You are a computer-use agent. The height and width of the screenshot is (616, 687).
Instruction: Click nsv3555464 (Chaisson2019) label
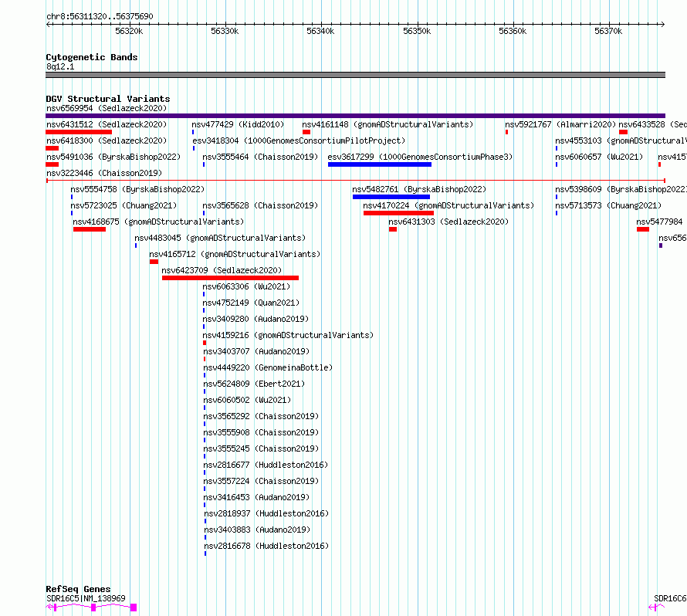coord(260,157)
